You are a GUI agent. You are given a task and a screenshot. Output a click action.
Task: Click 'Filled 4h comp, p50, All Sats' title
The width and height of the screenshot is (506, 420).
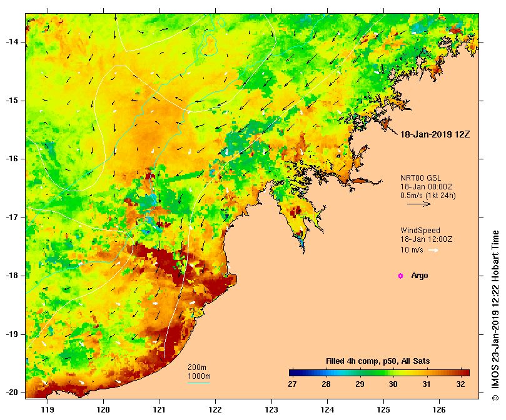pos(378,361)
